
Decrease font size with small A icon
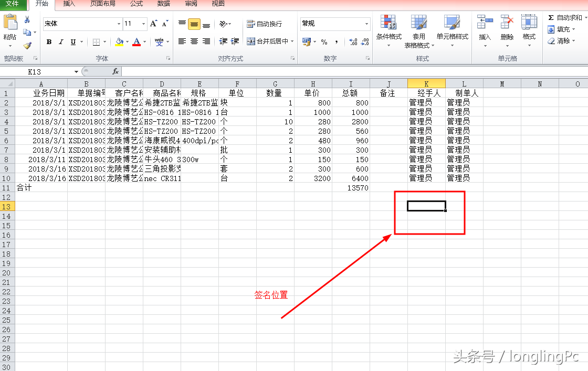click(x=165, y=24)
